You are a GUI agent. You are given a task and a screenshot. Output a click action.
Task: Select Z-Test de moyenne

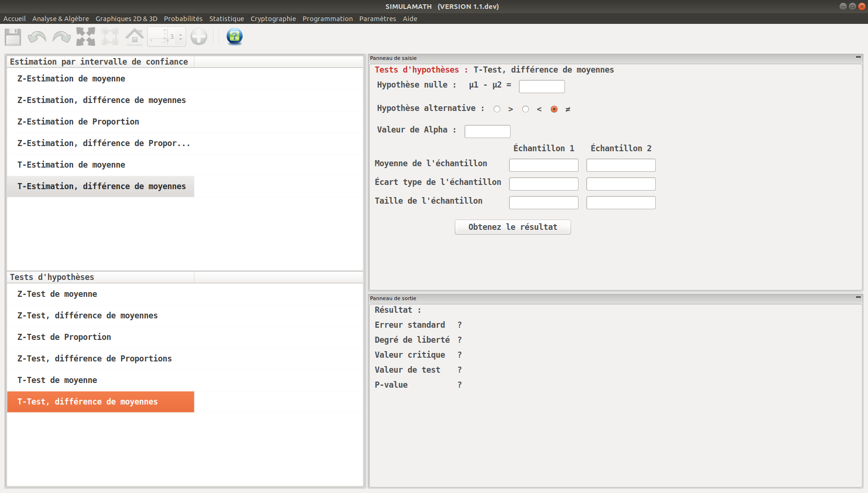101,294
